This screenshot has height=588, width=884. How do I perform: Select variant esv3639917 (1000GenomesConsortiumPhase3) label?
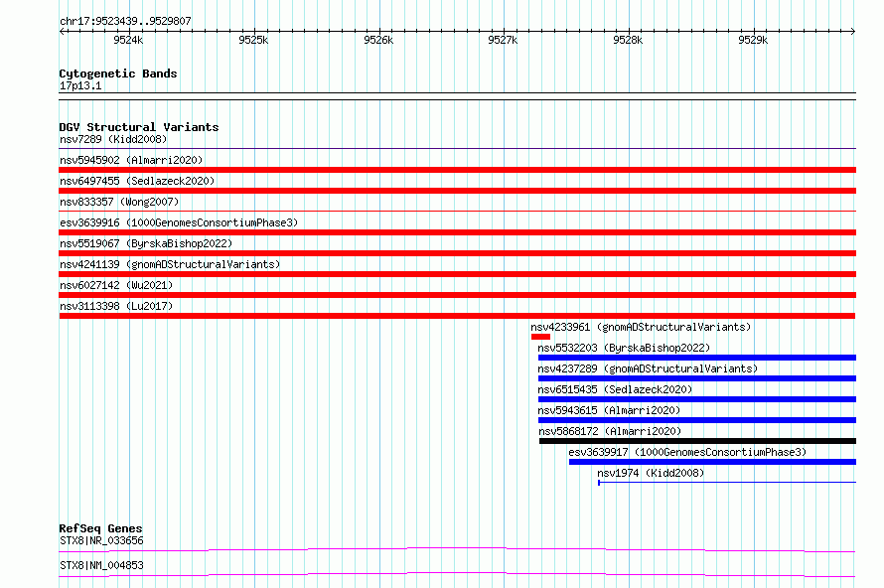point(687,452)
